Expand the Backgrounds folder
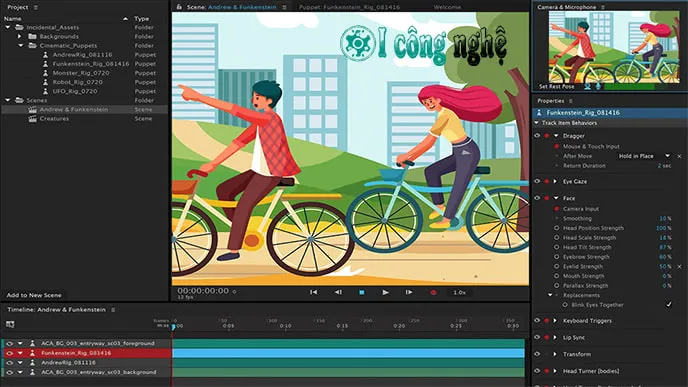688x387 pixels. click(x=20, y=36)
